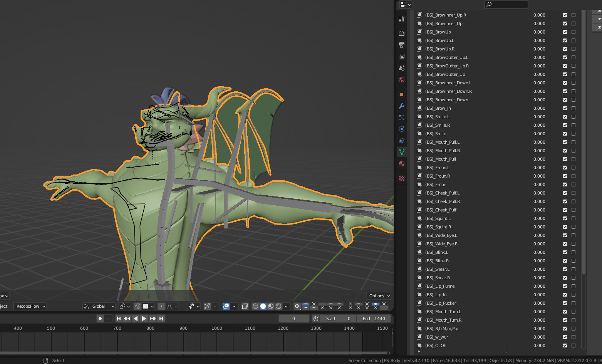Open viewport shading options dropdown
Screen dimensions: 602x364
pyautogui.click(x=286, y=306)
